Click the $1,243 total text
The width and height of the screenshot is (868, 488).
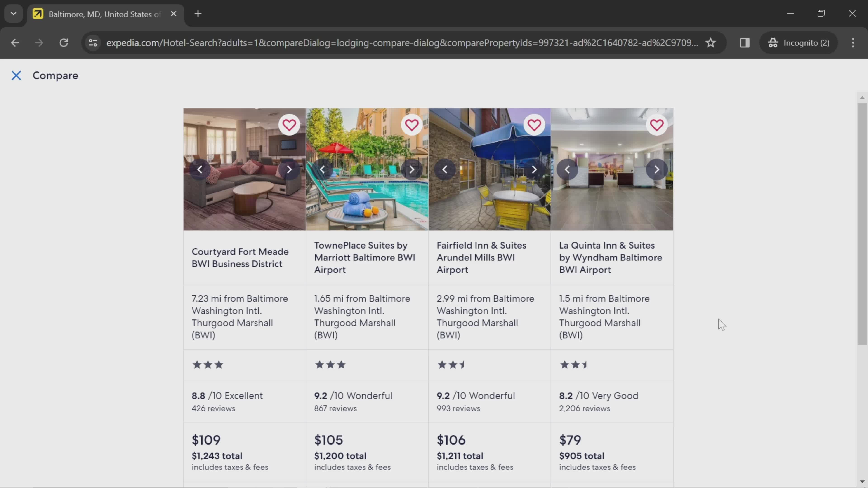point(217,456)
